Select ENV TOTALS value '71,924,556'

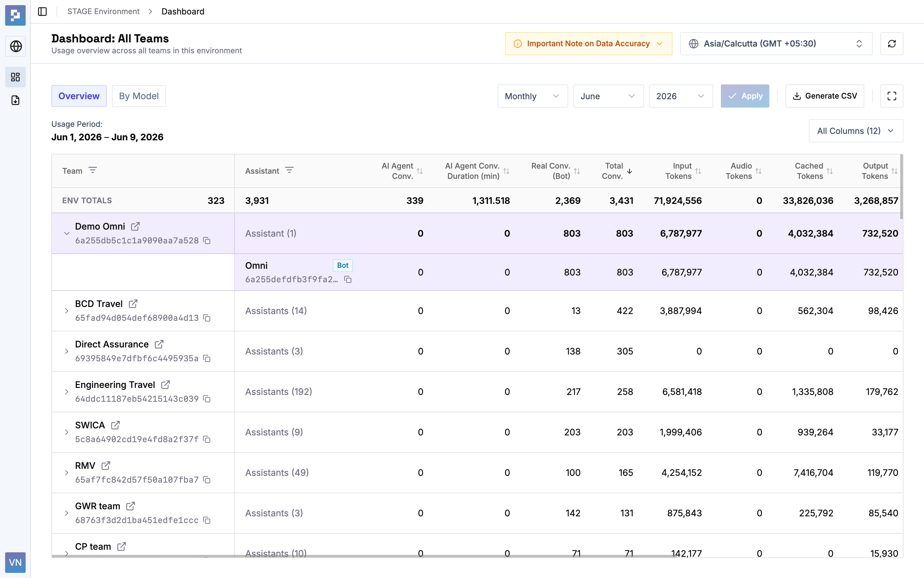[678, 201]
